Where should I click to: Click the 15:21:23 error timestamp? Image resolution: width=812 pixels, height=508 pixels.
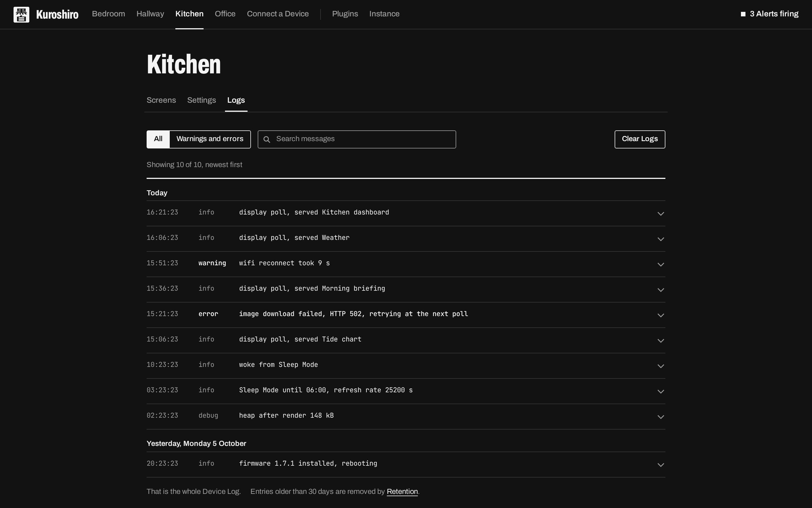[162, 314]
